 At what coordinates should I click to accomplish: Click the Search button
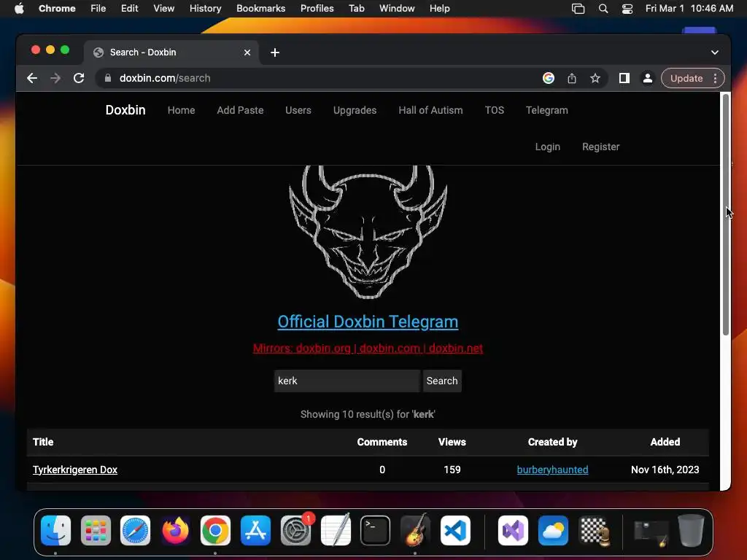pyautogui.click(x=442, y=381)
